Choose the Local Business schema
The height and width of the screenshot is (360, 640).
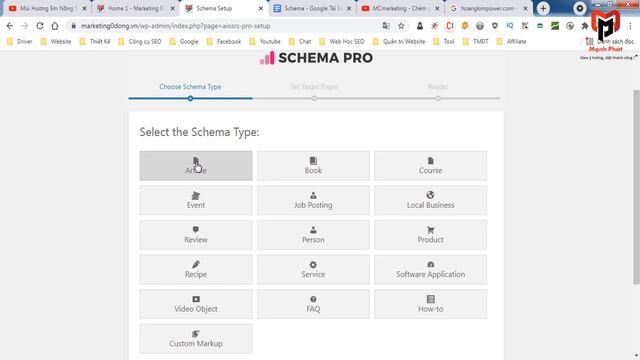pyautogui.click(x=430, y=200)
